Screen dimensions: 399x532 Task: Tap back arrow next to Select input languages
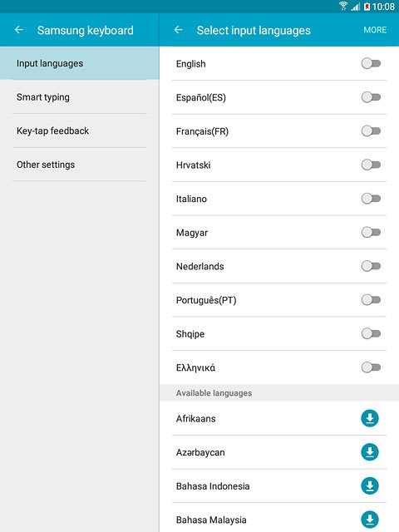tap(179, 30)
